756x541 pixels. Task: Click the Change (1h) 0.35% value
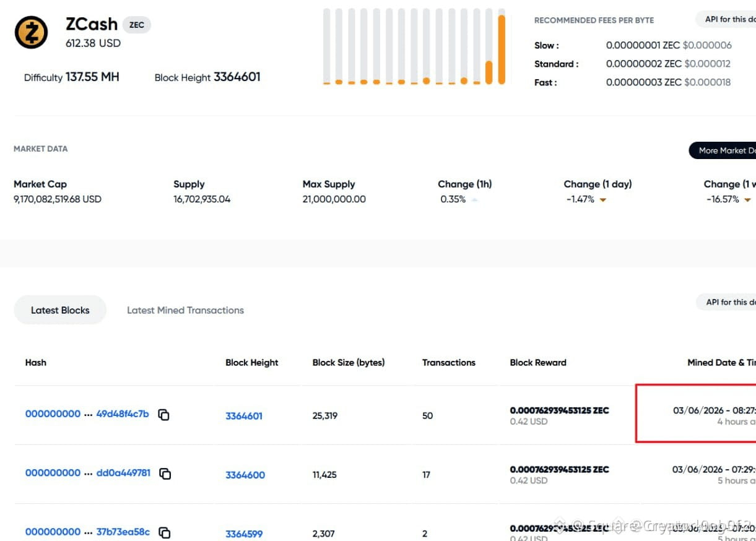453,199
